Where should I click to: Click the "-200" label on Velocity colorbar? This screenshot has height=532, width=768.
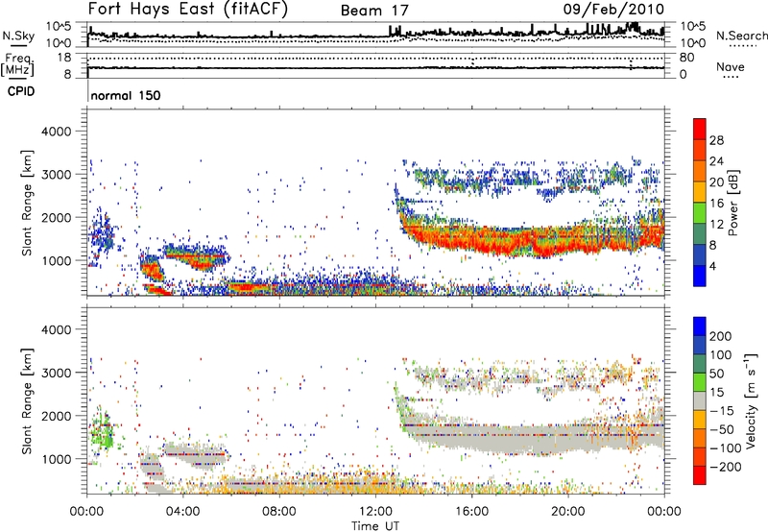click(x=726, y=467)
